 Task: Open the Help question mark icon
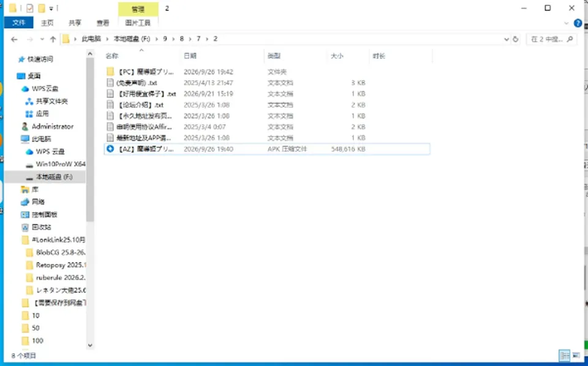point(578,23)
